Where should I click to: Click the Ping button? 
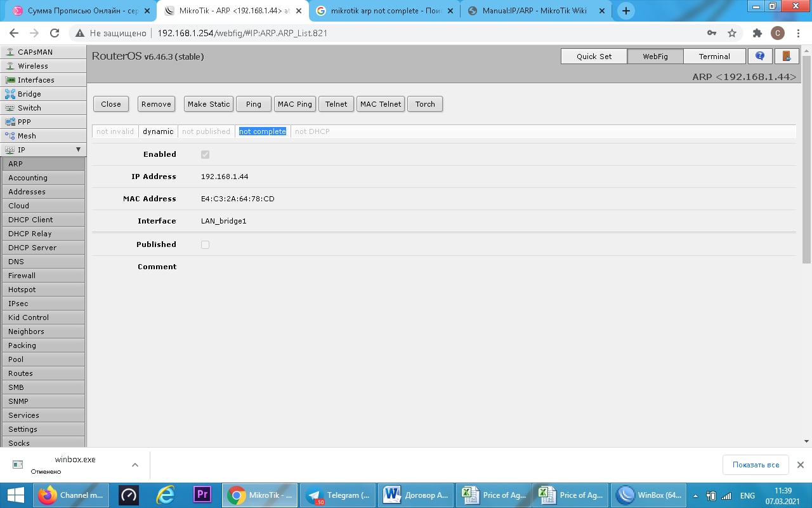tap(254, 104)
